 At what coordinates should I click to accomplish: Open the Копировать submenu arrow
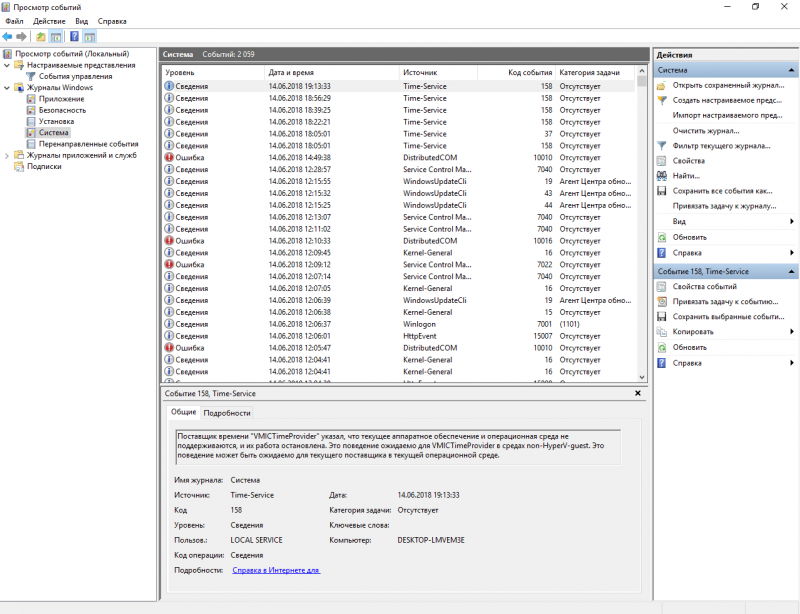click(x=792, y=332)
